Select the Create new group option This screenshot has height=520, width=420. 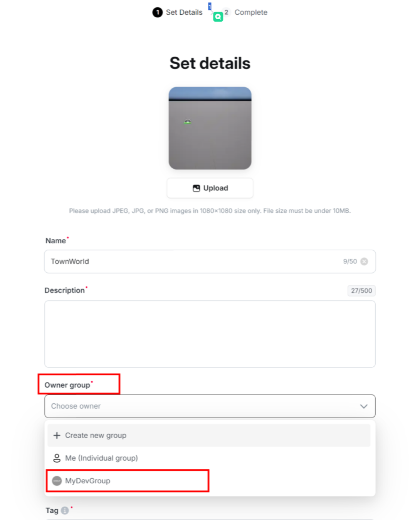[96, 435]
